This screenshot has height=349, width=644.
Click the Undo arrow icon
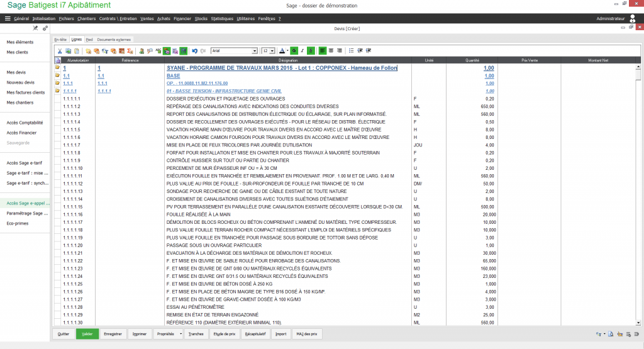(x=195, y=51)
